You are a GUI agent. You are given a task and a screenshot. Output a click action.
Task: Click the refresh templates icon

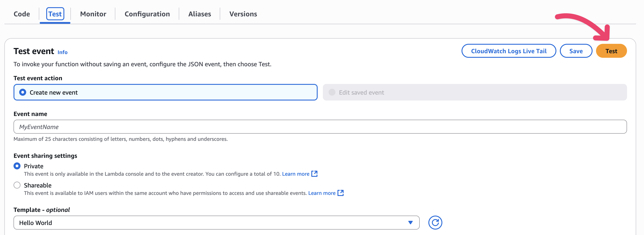435,223
